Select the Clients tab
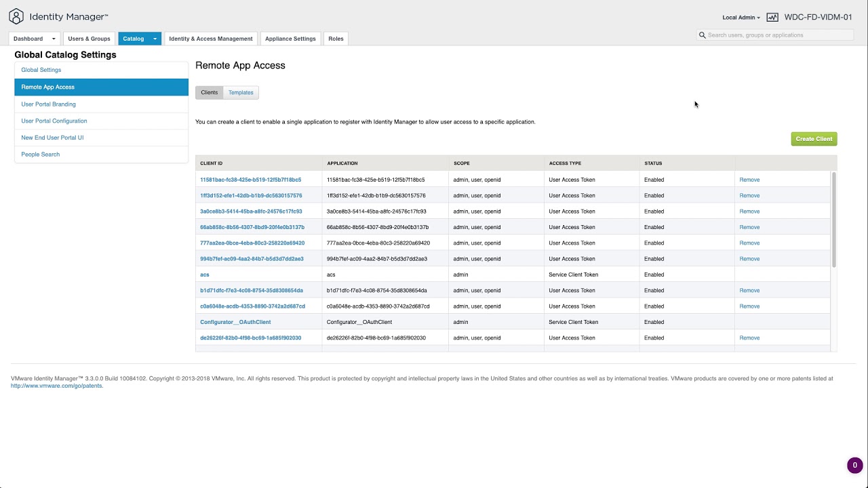Viewport: 868px width, 488px height. click(209, 93)
